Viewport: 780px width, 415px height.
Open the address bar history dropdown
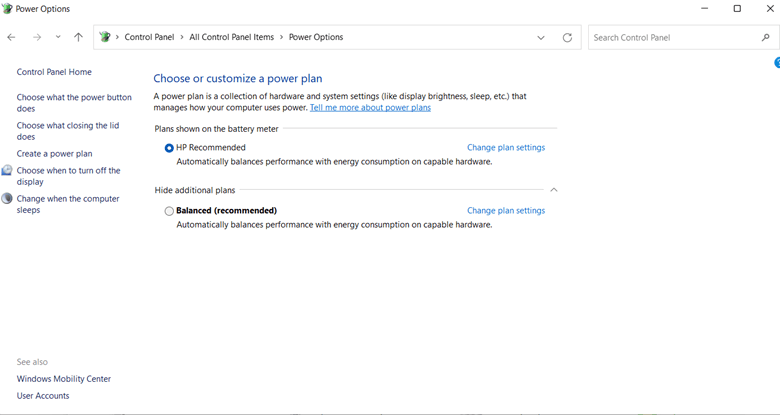[x=541, y=38]
